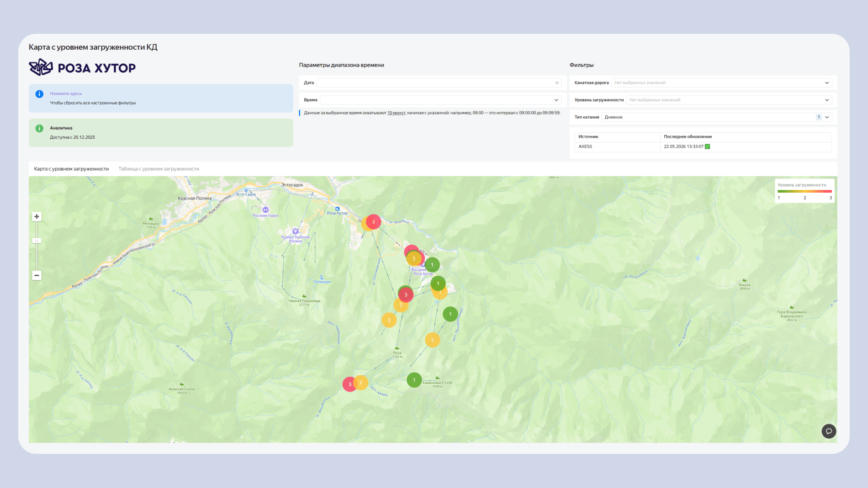The height and width of the screenshot is (488, 868).
Task: Click the Нажмите здесь reset filters link
Action: click(66, 94)
